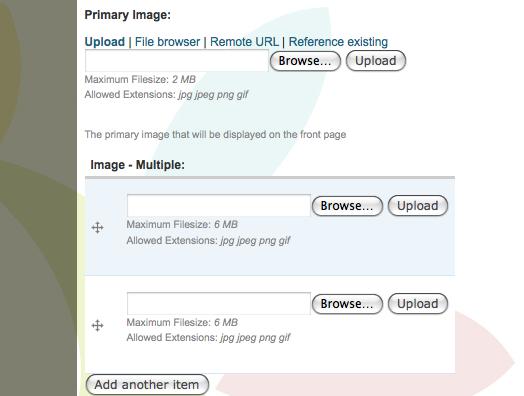Click Browse for the Primary Image

click(305, 61)
